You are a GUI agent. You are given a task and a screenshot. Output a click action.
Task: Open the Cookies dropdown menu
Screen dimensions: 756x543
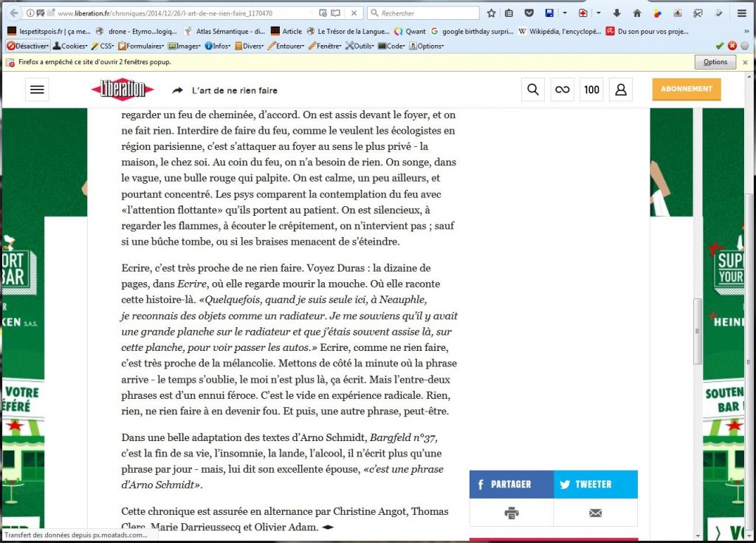(x=70, y=46)
